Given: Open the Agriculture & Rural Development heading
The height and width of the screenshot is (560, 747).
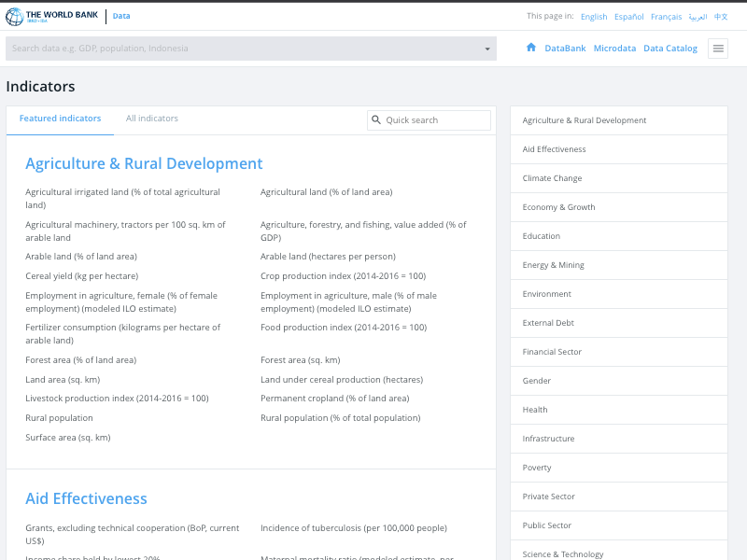Looking at the screenshot, I should (144, 163).
